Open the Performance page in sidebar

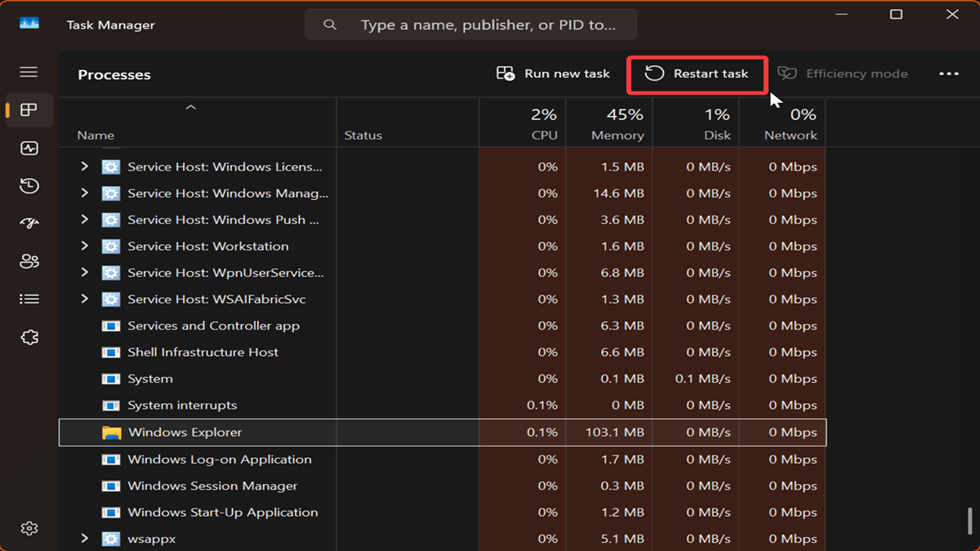click(x=29, y=149)
